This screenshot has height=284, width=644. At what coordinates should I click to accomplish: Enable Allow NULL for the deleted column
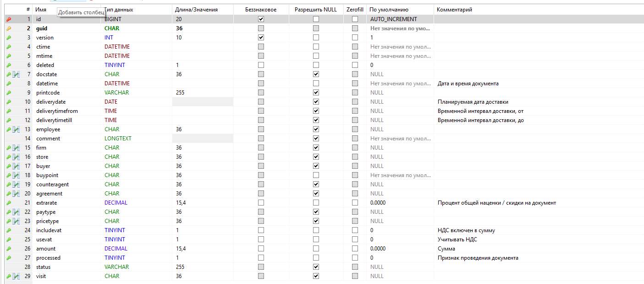pos(316,65)
